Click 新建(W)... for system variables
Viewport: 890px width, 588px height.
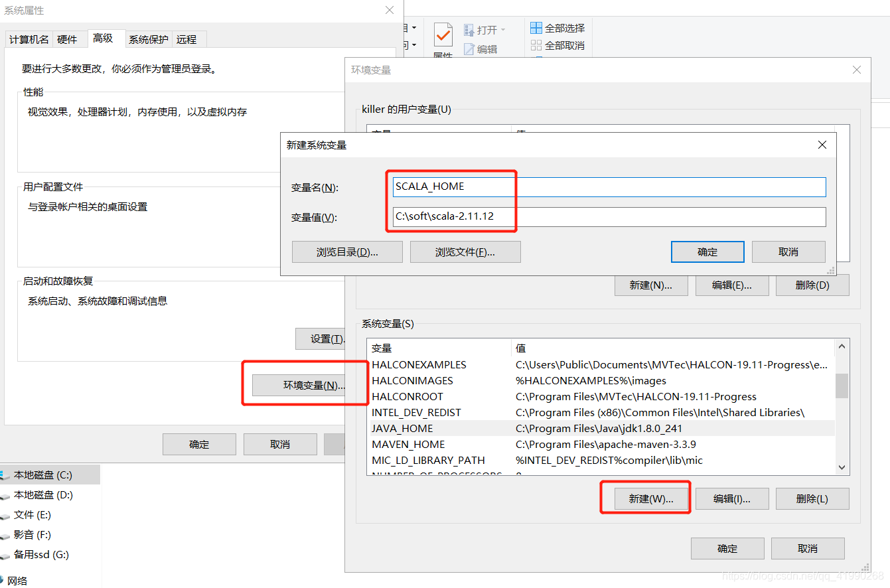click(x=651, y=499)
